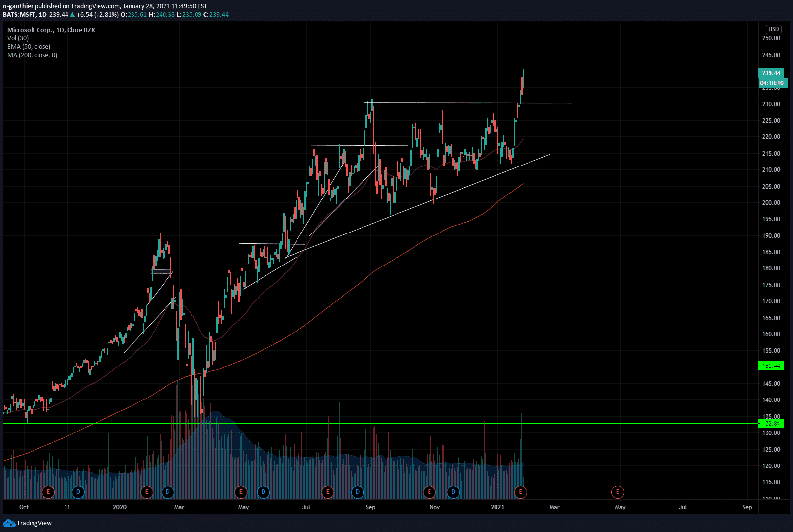Click the 2020 label on time axis

120,507
